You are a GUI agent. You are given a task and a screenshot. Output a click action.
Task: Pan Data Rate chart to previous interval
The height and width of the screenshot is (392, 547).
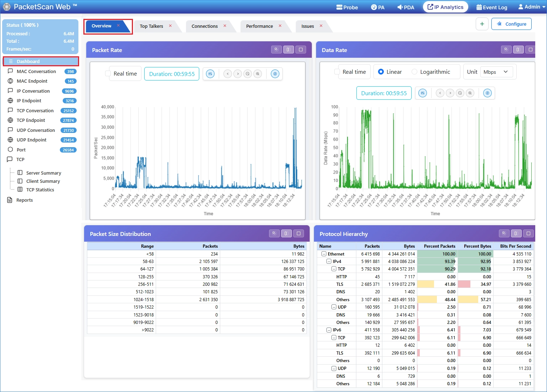click(440, 93)
